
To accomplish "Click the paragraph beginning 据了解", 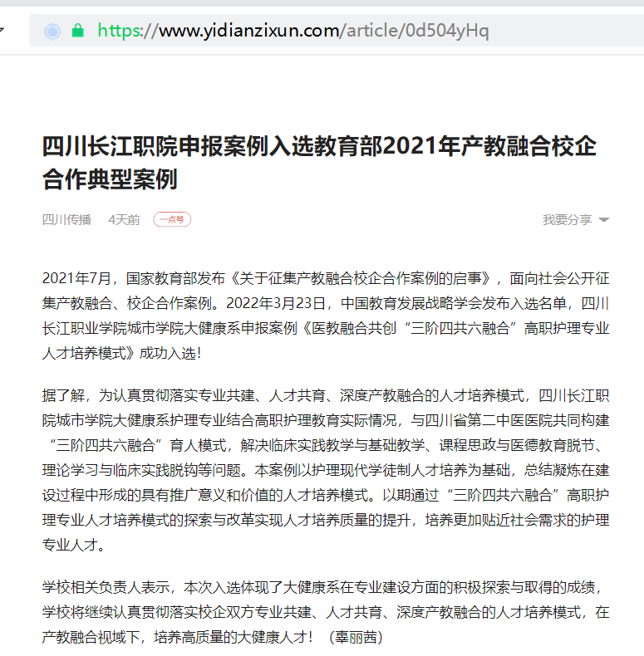I will (326, 470).
